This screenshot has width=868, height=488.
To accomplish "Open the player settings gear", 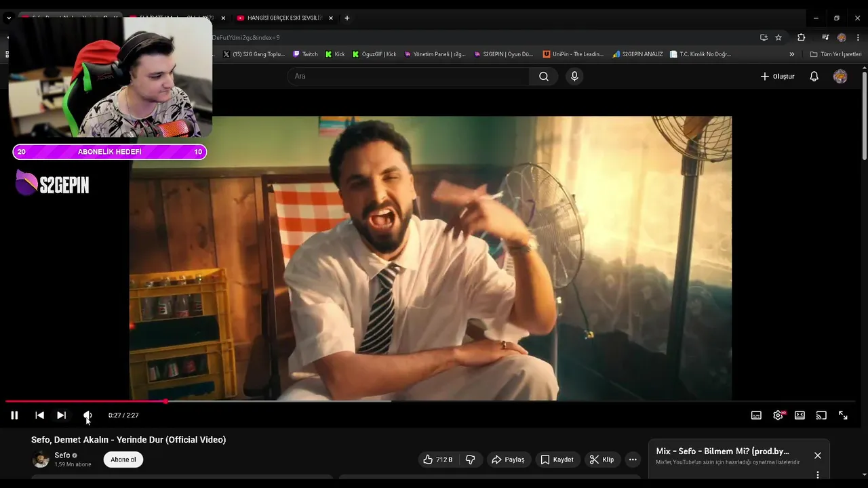I will (x=778, y=415).
